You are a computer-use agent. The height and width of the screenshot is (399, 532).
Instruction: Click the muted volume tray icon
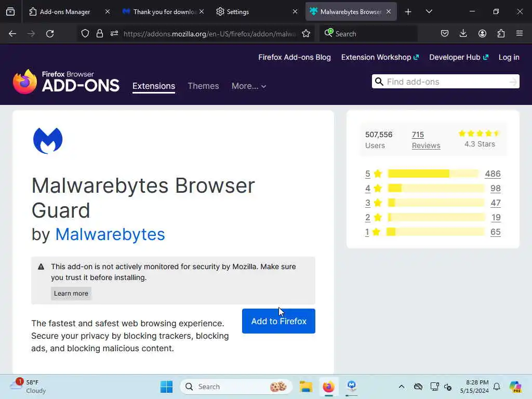(448, 387)
